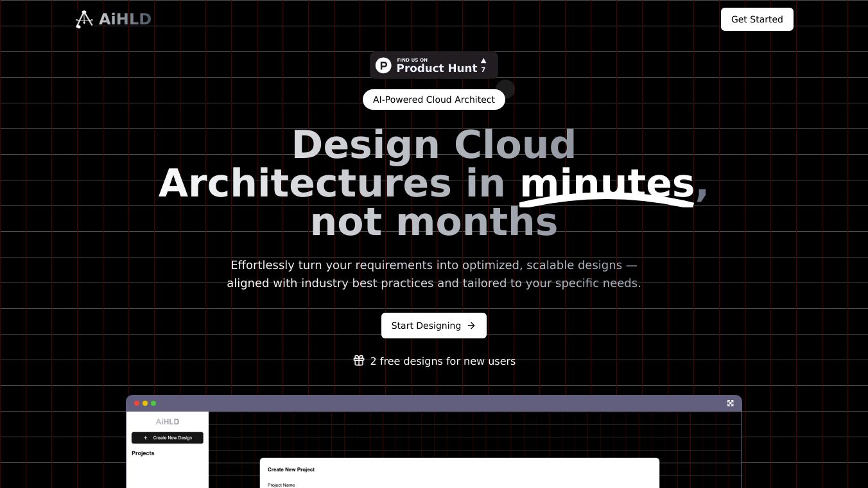Click the "aligned with industry best practices" line

click(434, 283)
